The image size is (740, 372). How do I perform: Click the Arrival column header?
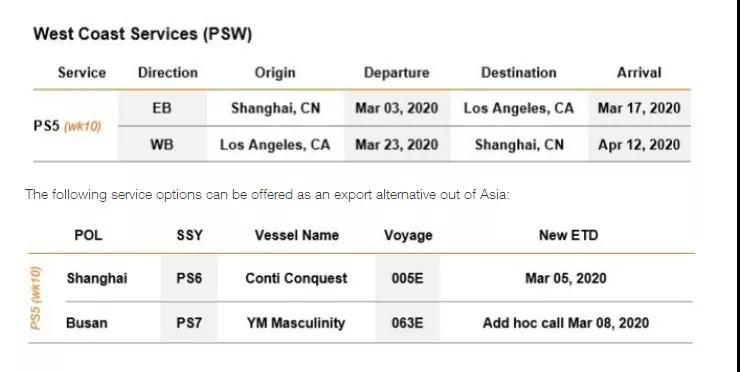[639, 73]
